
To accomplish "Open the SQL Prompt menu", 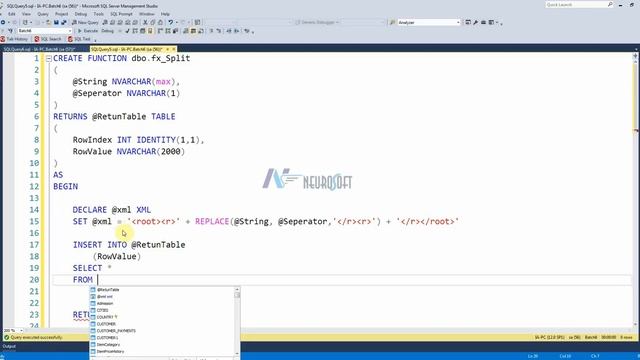I will click(x=121, y=14).
